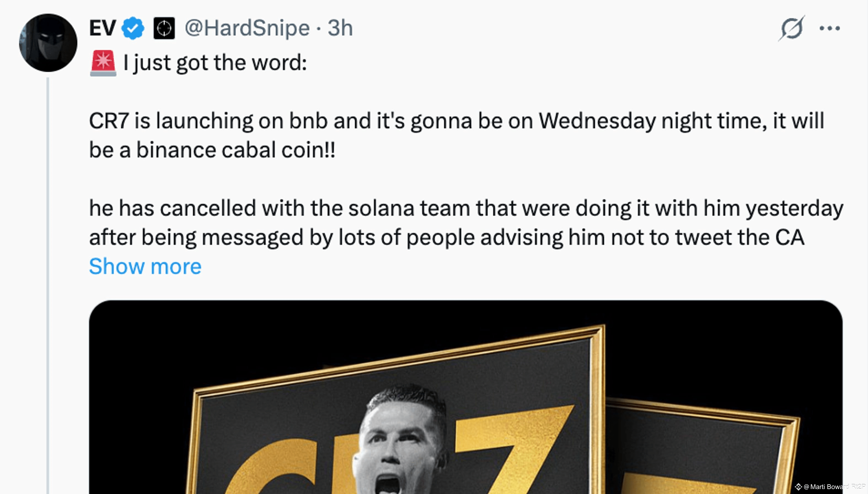The height and width of the screenshot is (494, 868).
Task: Click the Grok explain-post slashed circle icon
Action: tap(792, 28)
